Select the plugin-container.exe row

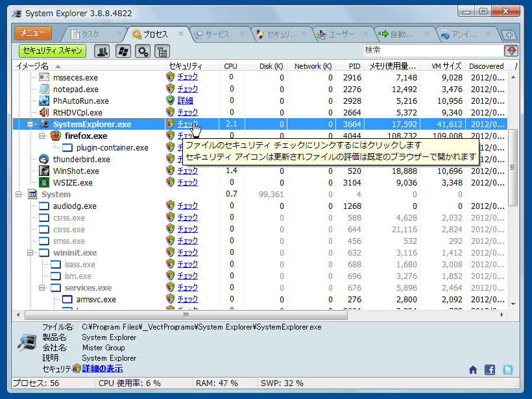click(260, 147)
